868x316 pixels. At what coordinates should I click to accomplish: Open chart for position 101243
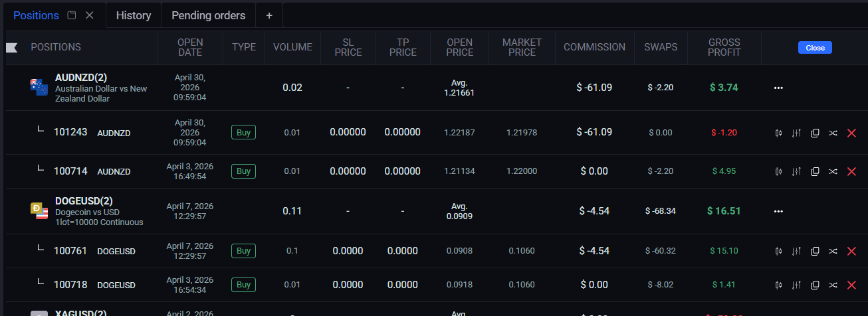click(778, 133)
